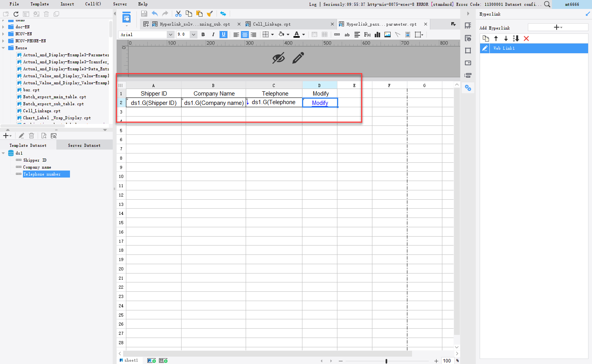This screenshot has height=364, width=592.
Task: Select the Format Painter brush icon
Action: coord(210,14)
